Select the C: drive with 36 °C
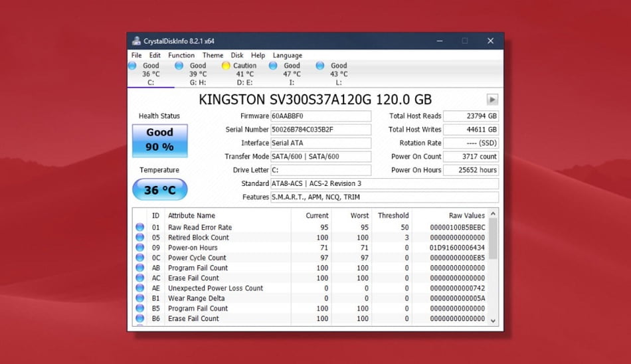The width and height of the screenshot is (631, 364). (151, 74)
